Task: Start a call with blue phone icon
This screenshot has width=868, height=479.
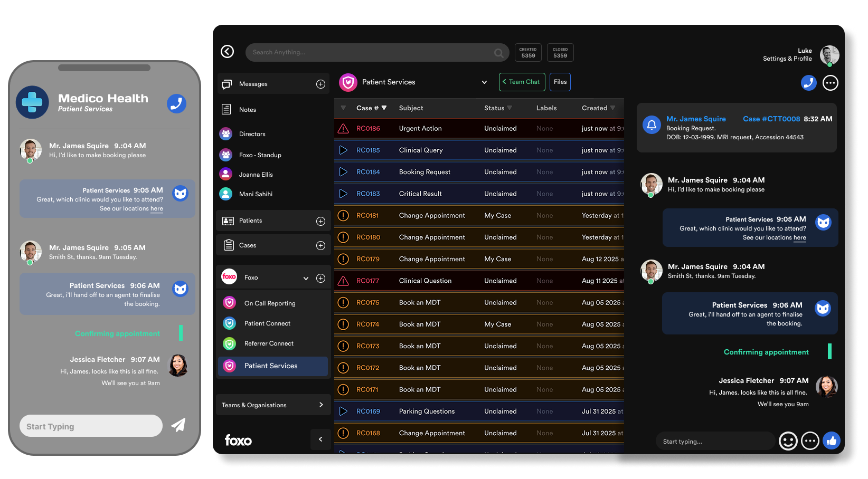Action: (808, 83)
